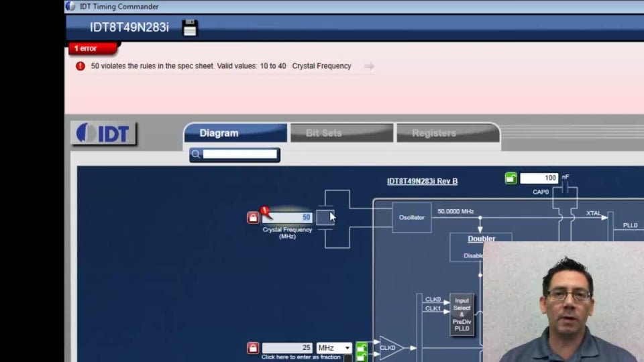This screenshot has width=644, height=362.
Task: Click the IDT Timing Commander title icon
Action: (70, 6)
